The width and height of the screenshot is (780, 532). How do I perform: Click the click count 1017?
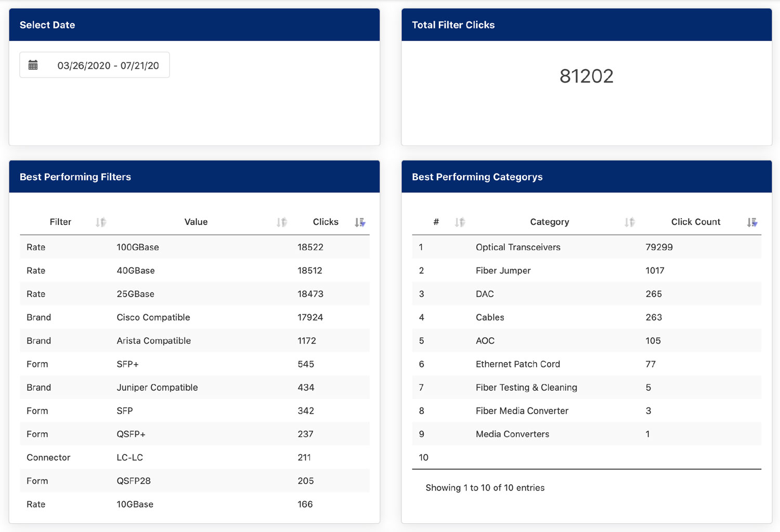tap(655, 271)
